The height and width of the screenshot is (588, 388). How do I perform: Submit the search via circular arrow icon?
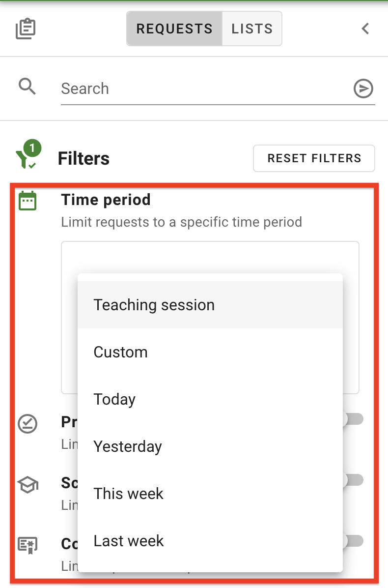363,89
